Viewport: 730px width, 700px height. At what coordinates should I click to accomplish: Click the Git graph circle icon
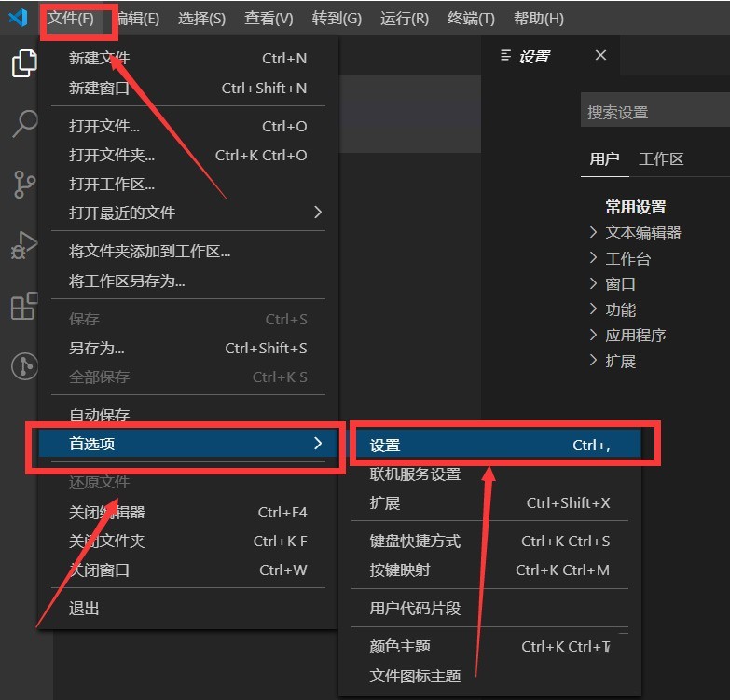[24, 366]
